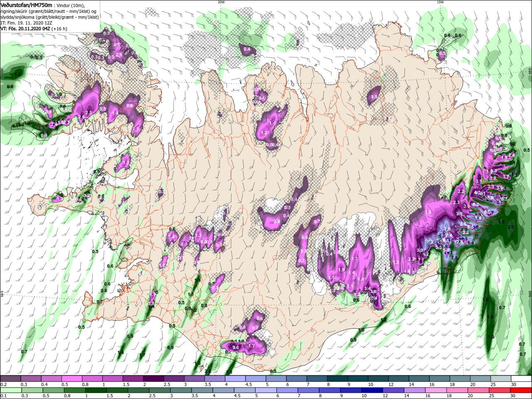Click upper legend swatch between 3 and 3.5
Image resolution: width=532 pixels, height=399 pixels.
[195, 379]
